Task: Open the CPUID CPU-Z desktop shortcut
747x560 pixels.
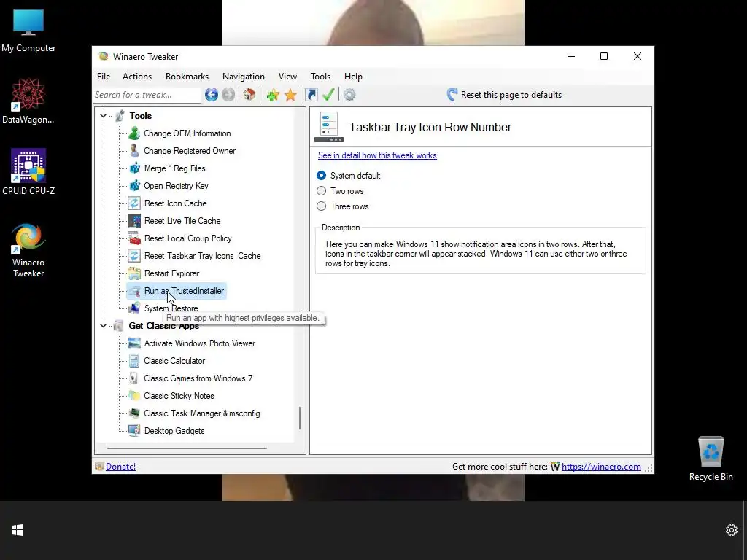Action: coord(28,172)
